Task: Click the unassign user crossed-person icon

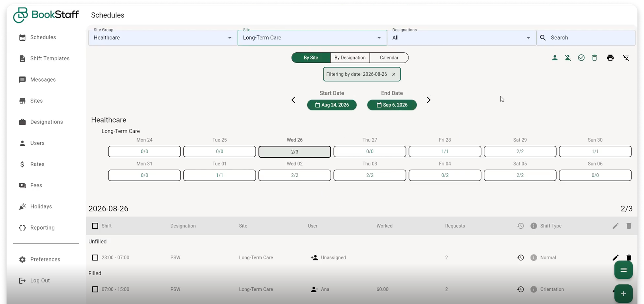Action: pos(568,58)
